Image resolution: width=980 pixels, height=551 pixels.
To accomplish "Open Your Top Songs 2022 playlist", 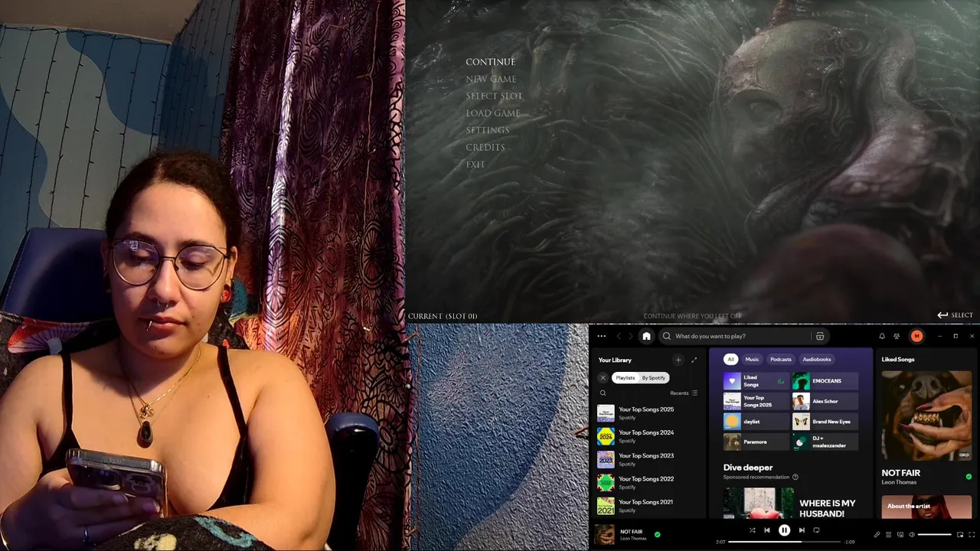I will (x=649, y=482).
